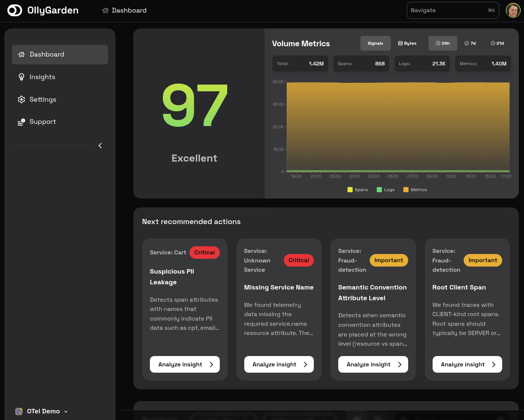The image size is (524, 420).
Task: Select the 24h time range tab
Action: (443, 43)
